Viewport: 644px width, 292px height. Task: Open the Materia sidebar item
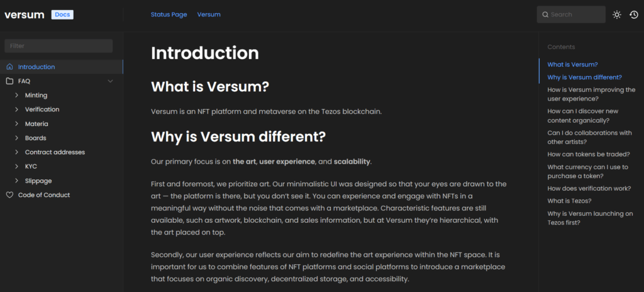tap(36, 124)
